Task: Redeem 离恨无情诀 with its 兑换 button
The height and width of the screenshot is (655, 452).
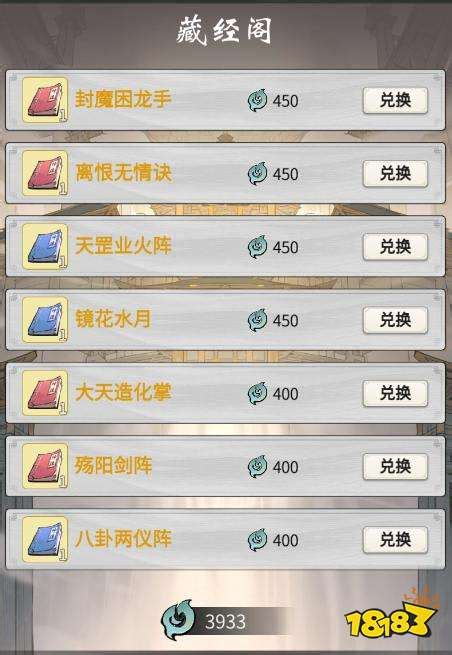Action: coord(395,173)
